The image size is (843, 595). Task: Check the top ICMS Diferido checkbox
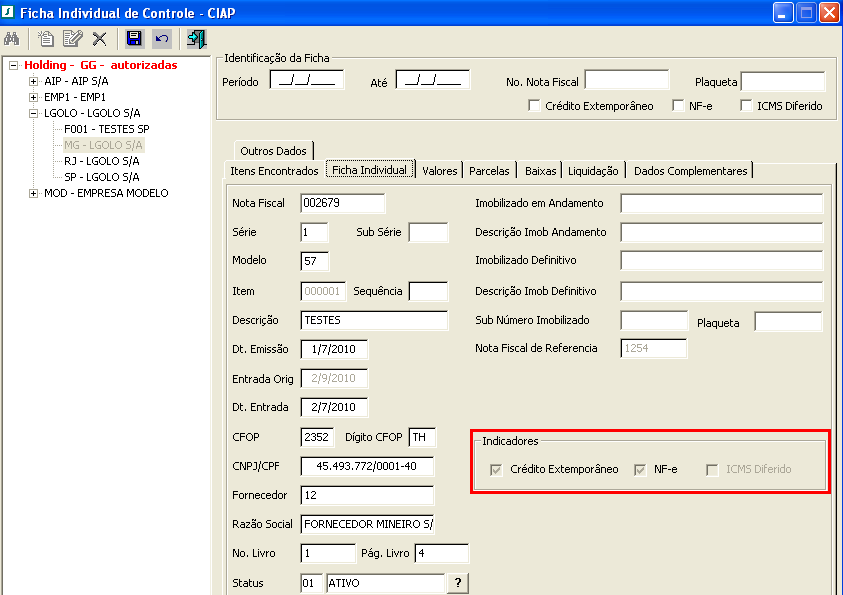[x=746, y=106]
